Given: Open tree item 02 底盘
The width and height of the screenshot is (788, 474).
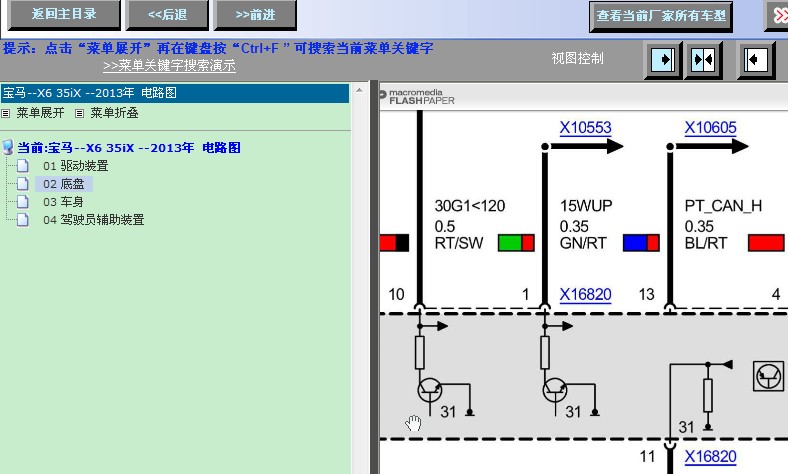Looking at the screenshot, I should [63, 184].
